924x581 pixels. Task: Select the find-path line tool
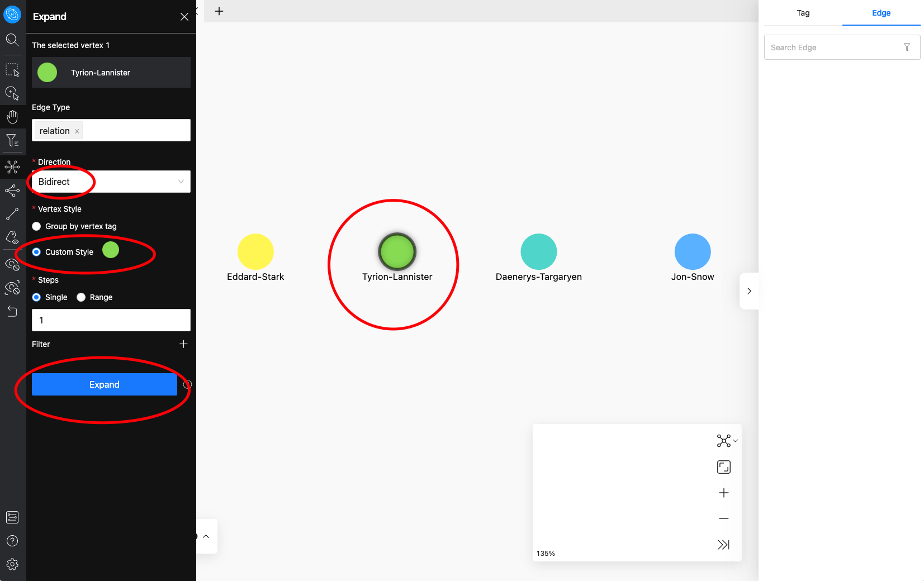click(12, 214)
